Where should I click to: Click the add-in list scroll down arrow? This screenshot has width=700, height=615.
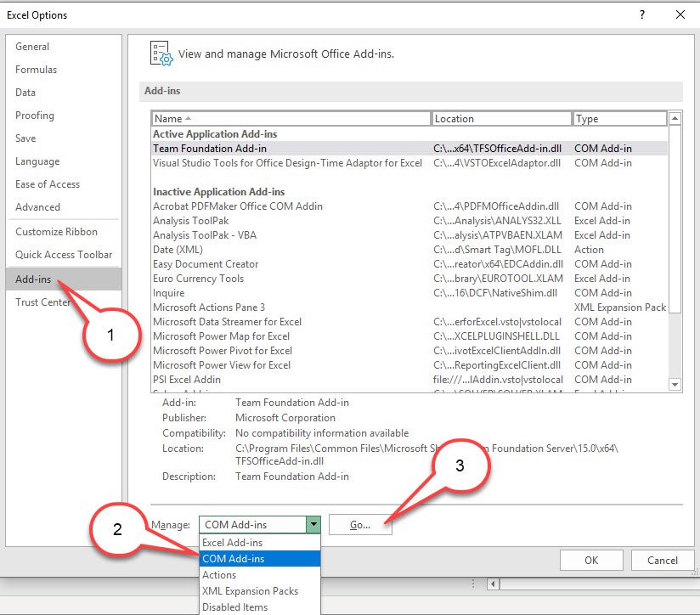[675, 384]
